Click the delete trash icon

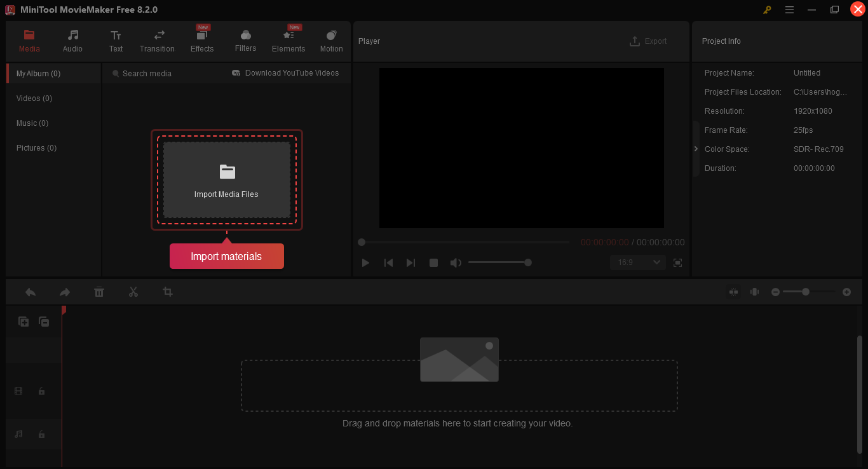click(99, 292)
